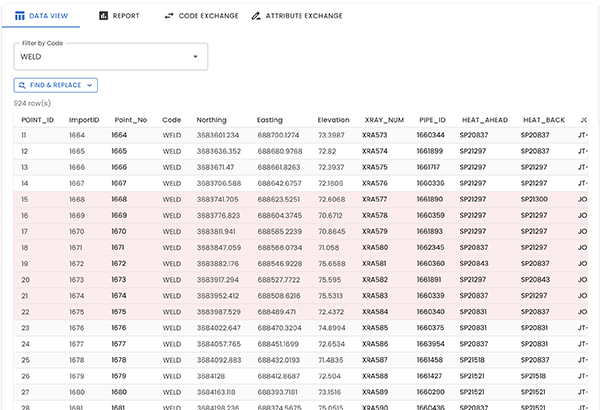Viewport: 600px width, 410px height.
Task: Click Elevation value 72.82
Action: point(327,151)
